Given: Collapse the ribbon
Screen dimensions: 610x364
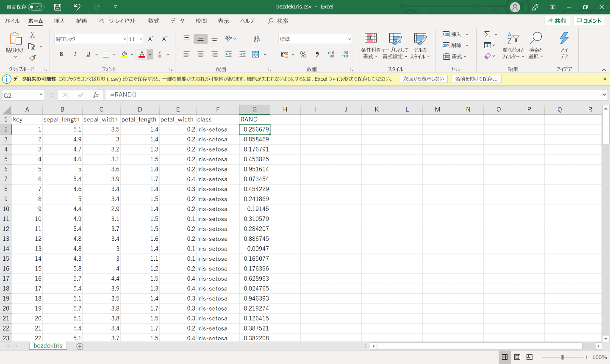Looking at the screenshot, I should (x=604, y=69).
